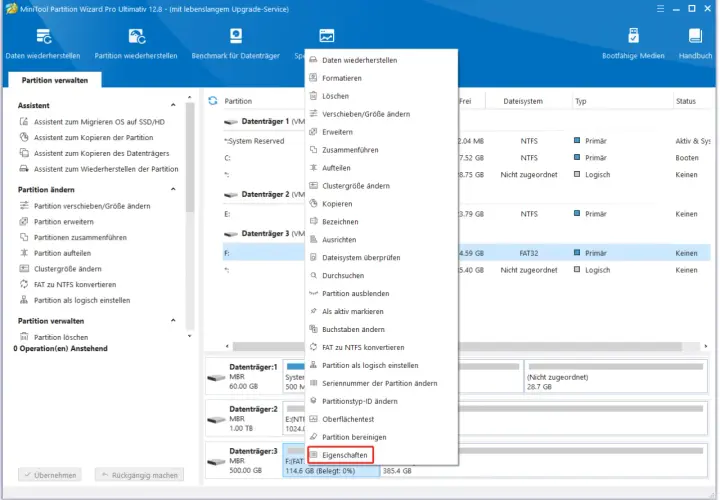Choose Partition als logisch einstellen in context menu
Viewport: 720px width, 500px height.
click(x=381, y=365)
